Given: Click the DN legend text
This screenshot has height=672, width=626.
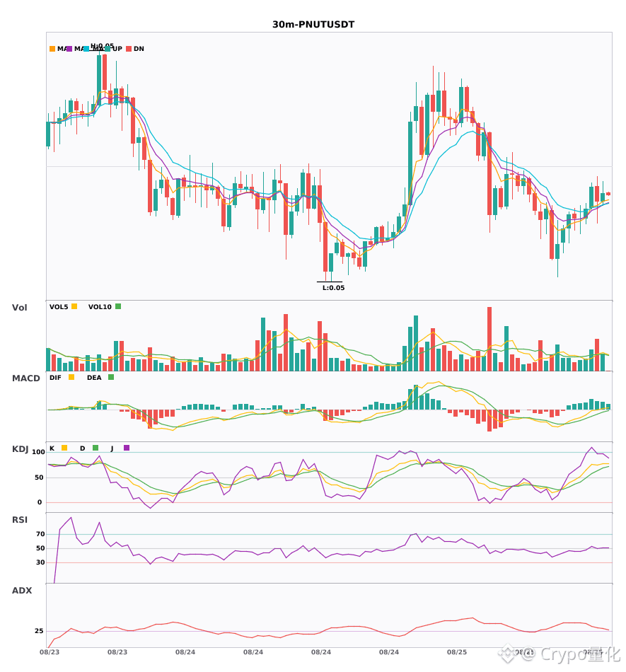Looking at the screenshot, I should [x=139, y=49].
